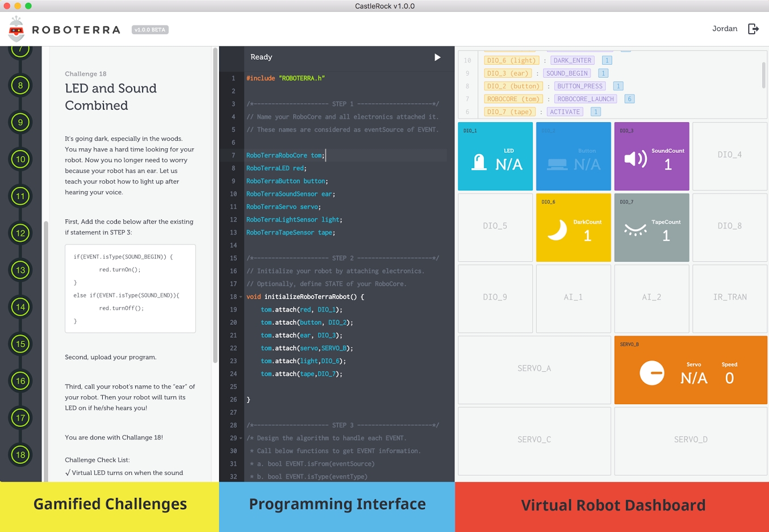Click code line 10 RoboTerraSoundSensor ear

point(291,194)
